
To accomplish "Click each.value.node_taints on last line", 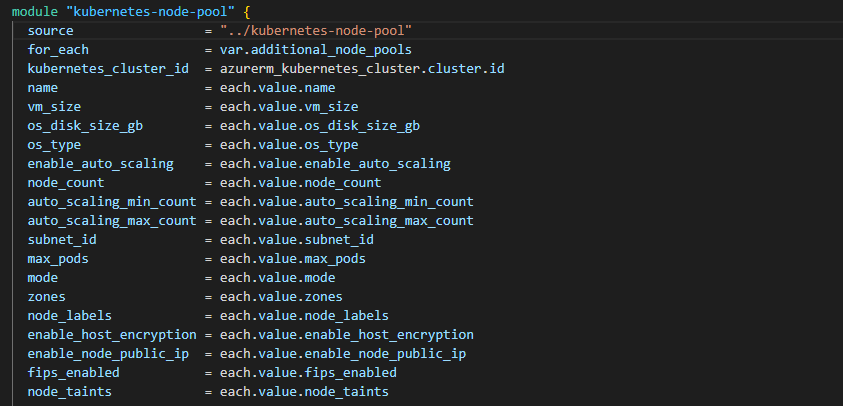I will coord(304,392).
